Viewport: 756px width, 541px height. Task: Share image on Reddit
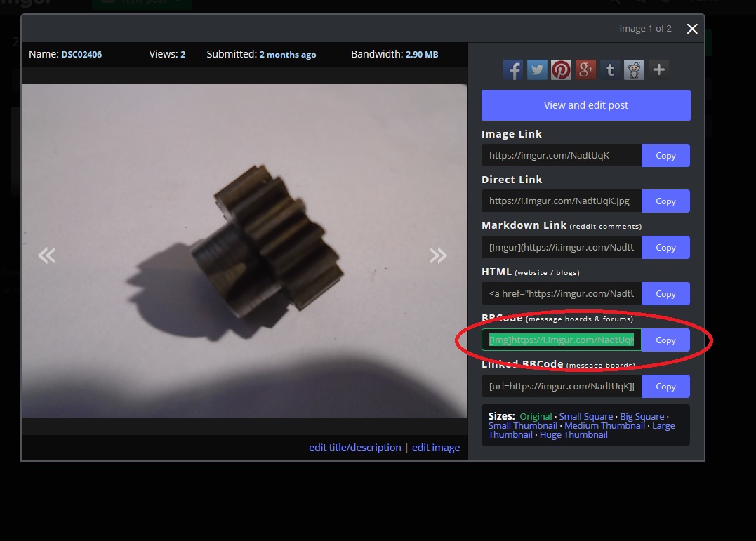(634, 70)
